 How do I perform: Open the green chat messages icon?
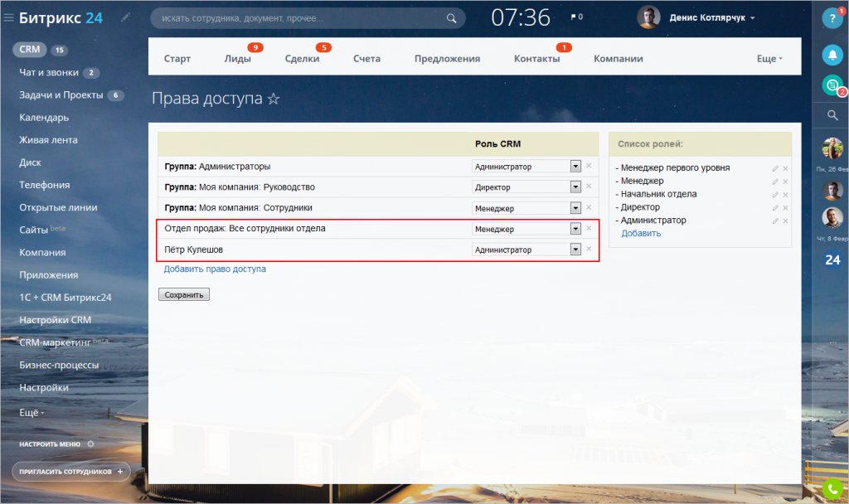tap(832, 85)
